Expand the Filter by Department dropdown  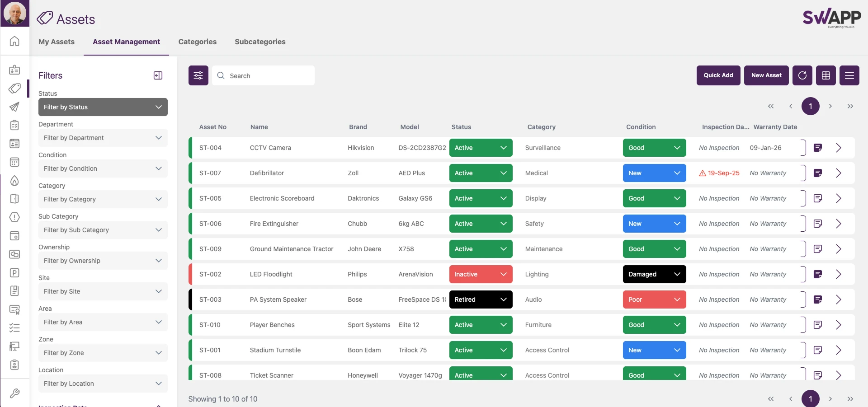pyautogui.click(x=103, y=138)
